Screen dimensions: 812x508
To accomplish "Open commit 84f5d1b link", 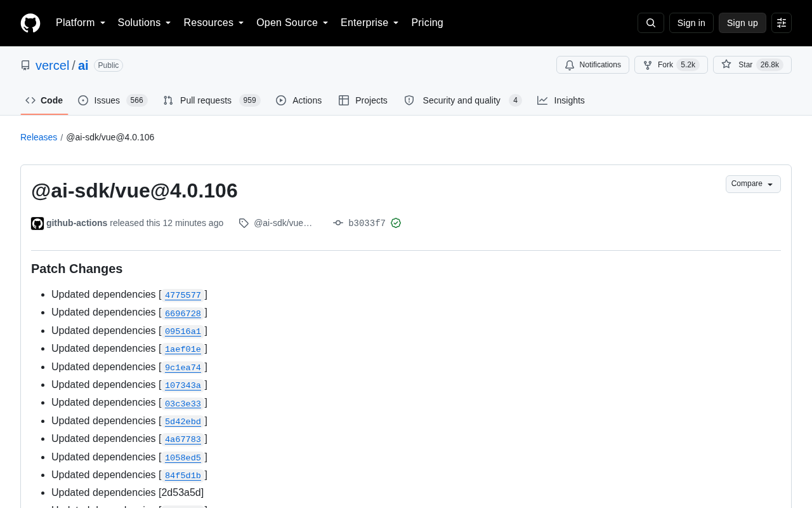I will coord(183,476).
